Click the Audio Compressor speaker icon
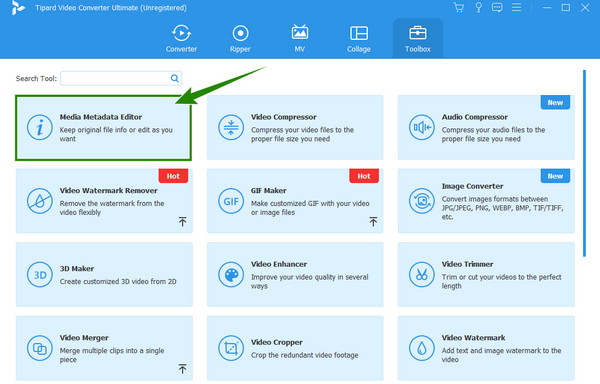The width and height of the screenshot is (600, 384). coord(422,127)
